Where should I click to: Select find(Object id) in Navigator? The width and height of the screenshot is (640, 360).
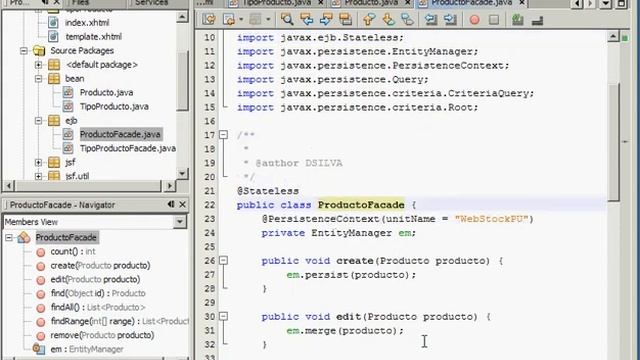[x=98, y=293]
